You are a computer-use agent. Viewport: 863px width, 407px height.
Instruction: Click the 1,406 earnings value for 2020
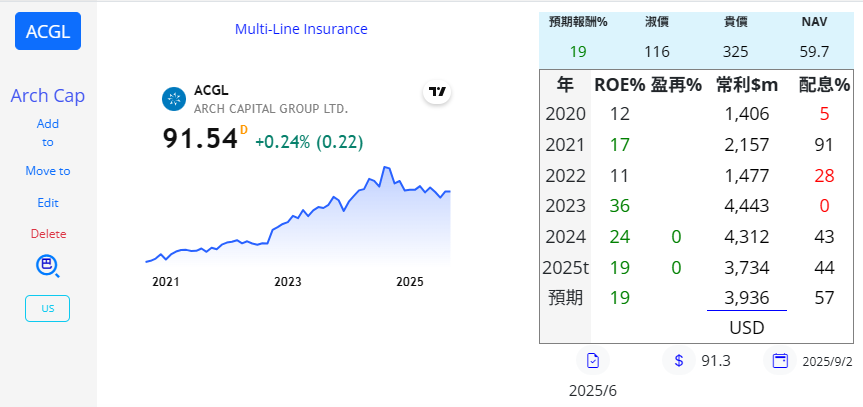[x=747, y=115]
